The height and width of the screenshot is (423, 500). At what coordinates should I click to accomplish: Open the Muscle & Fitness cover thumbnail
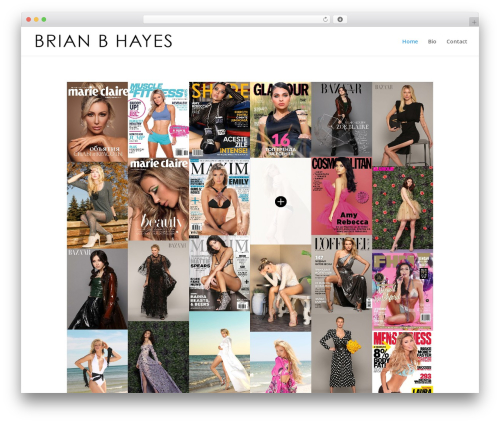pyautogui.click(x=158, y=120)
